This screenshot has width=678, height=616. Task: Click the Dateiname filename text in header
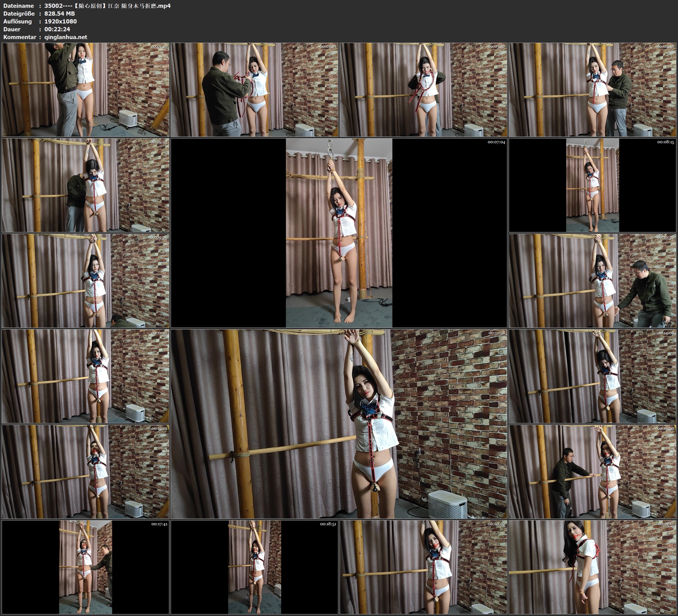click(107, 6)
